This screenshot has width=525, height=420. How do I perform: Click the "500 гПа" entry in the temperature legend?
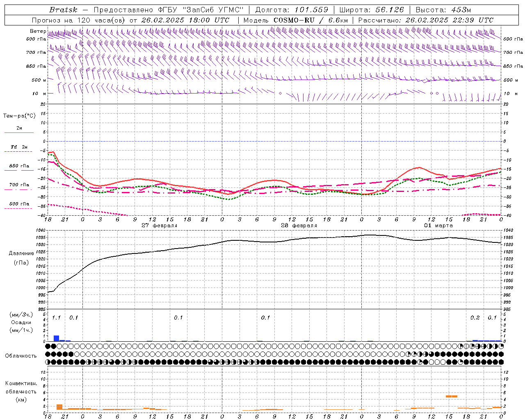19,204
